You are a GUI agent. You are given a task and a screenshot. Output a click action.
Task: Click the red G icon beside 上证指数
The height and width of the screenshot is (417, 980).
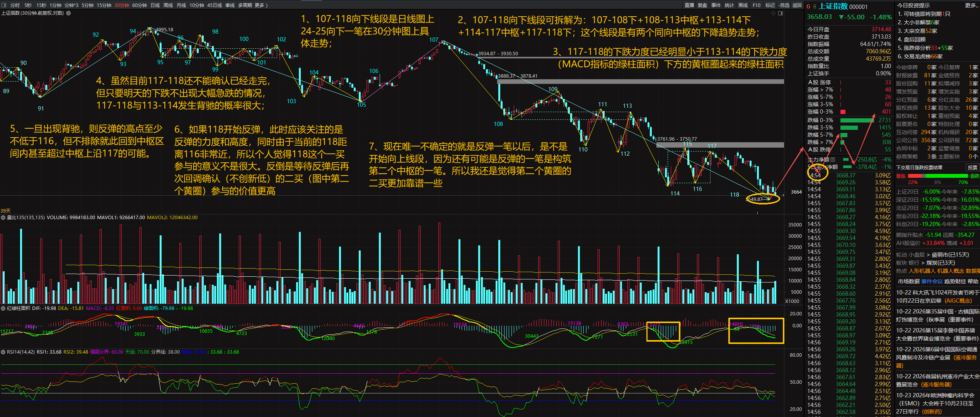[808, 6]
